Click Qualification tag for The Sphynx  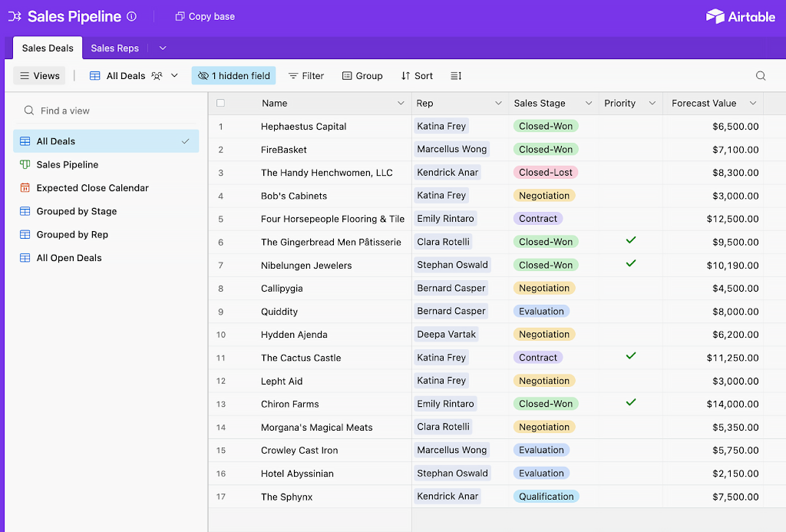click(x=546, y=497)
